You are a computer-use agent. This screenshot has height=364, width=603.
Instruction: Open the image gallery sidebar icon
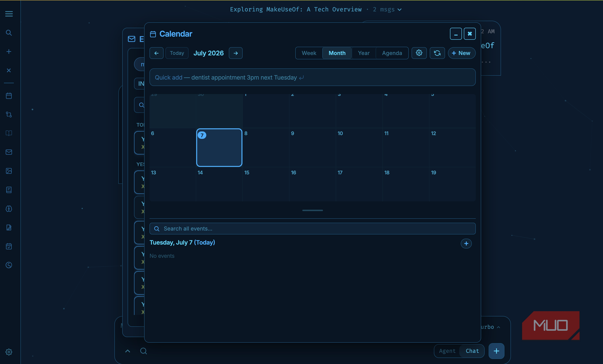pos(9,171)
